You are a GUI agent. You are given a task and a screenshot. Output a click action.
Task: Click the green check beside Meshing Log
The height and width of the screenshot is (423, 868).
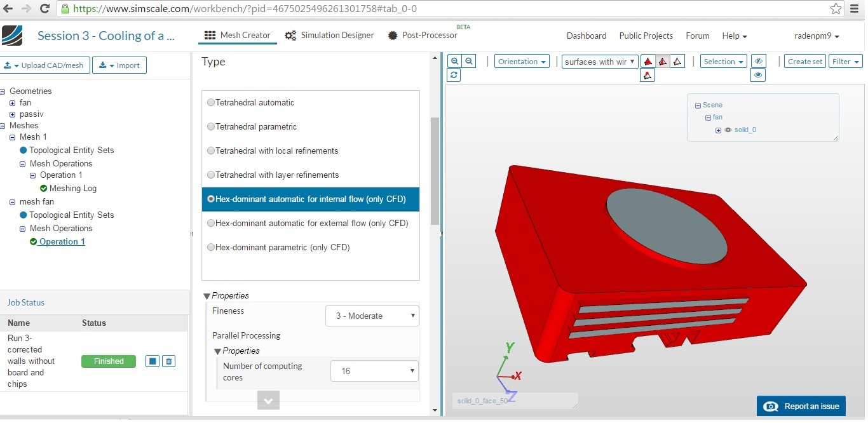point(44,188)
